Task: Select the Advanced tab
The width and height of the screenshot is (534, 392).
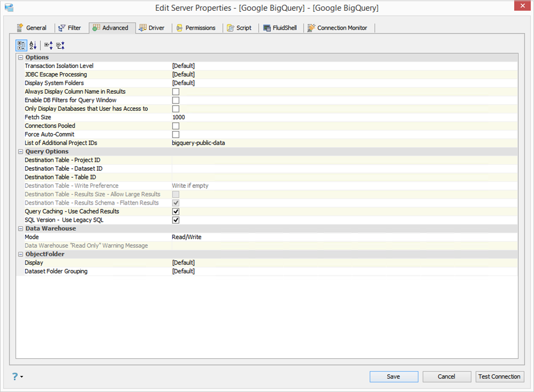Action: 112,28
